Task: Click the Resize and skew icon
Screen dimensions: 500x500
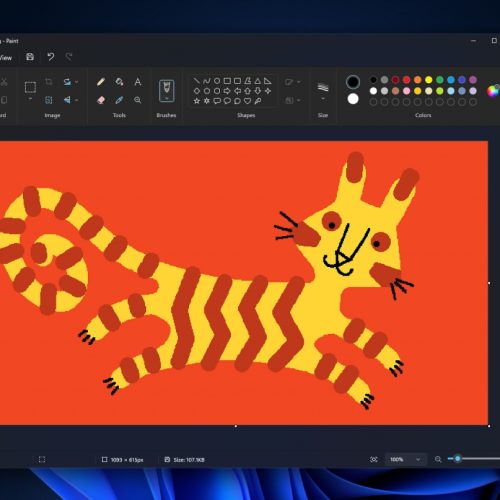Action: [49, 100]
